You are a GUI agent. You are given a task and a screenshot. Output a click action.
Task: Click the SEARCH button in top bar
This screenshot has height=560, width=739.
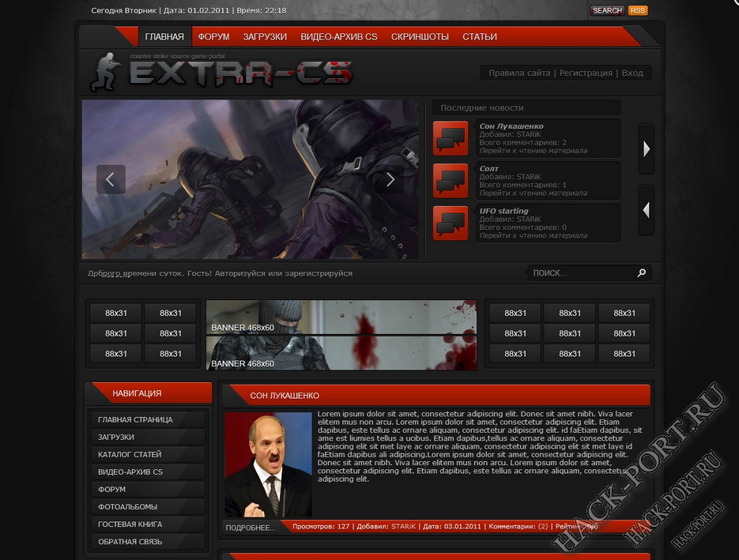607,10
